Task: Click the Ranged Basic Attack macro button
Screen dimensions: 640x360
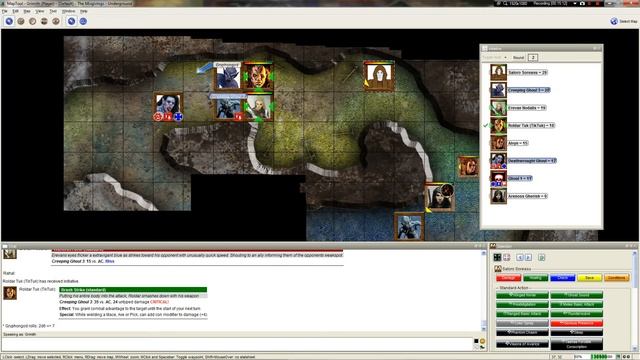Action: 522,314
